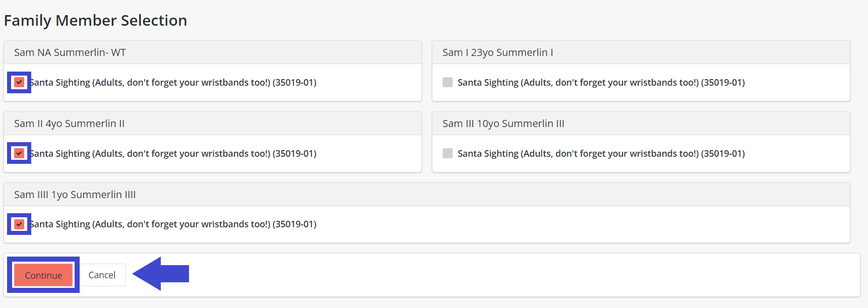868x308 pixels.
Task: Click the large blue arrow pointing left
Action: 160,274
